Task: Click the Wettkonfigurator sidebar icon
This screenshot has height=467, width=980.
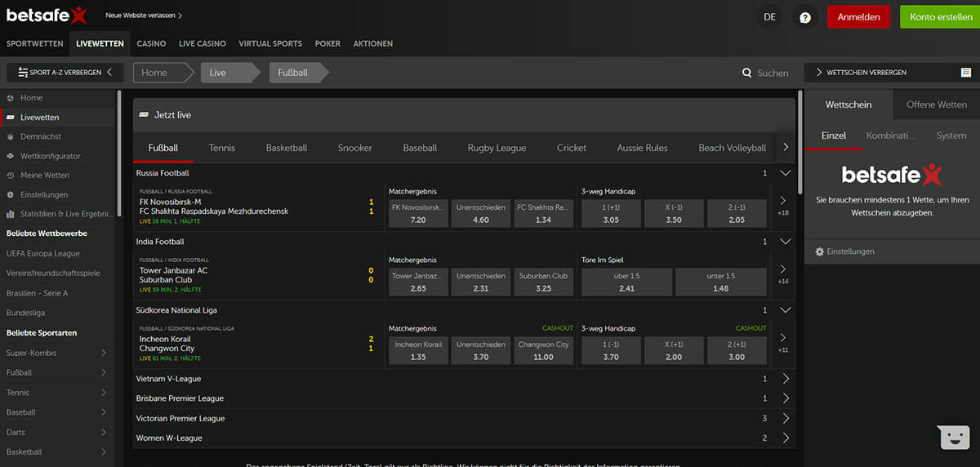Action: tap(11, 156)
